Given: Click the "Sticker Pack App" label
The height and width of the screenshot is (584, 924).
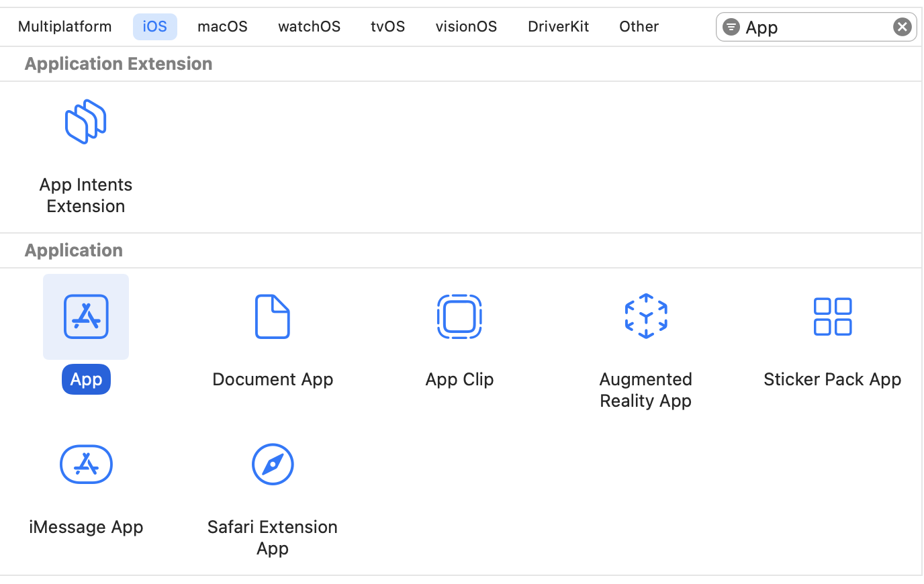Looking at the screenshot, I should (x=833, y=379).
